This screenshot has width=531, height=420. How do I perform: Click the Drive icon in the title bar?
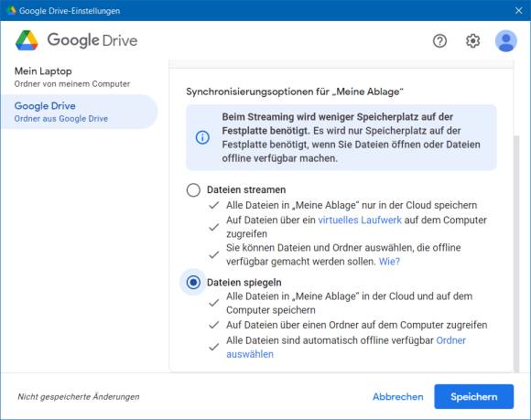coord(11,10)
